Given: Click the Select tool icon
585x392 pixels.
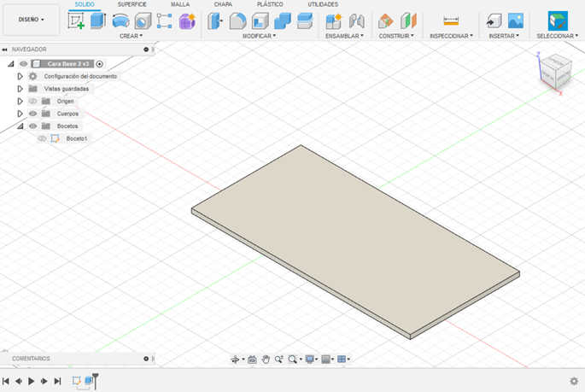Looking at the screenshot, I should pyautogui.click(x=558, y=20).
